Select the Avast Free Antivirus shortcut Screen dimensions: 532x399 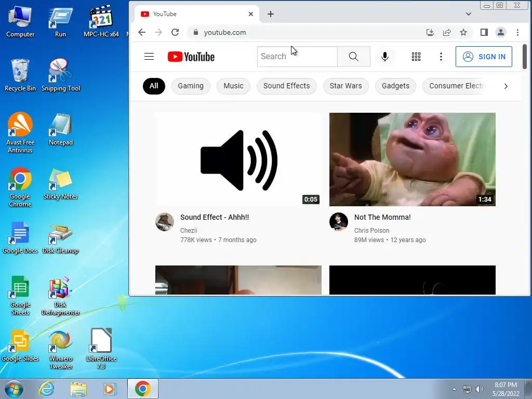(x=20, y=132)
